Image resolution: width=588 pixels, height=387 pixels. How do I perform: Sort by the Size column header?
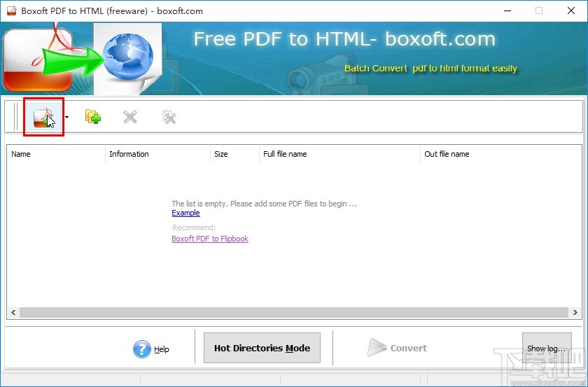(x=234, y=154)
